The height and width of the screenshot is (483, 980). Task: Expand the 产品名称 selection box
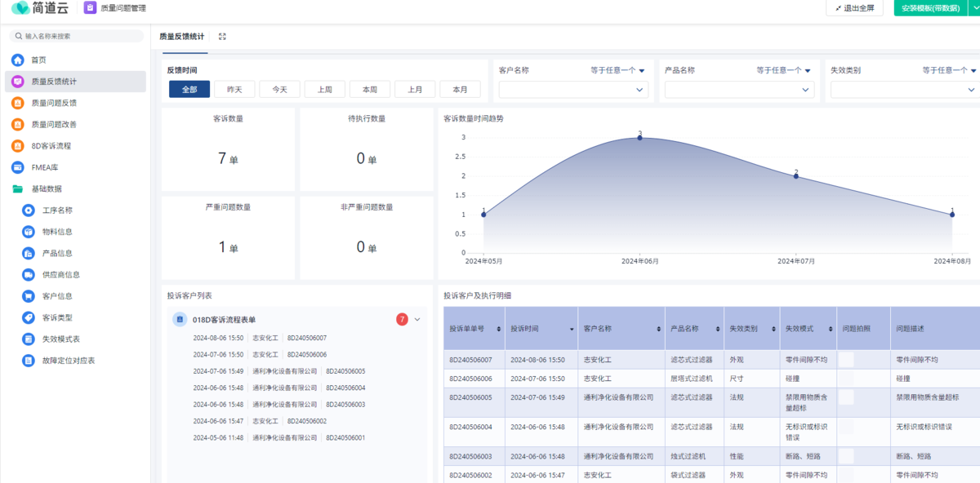coord(739,90)
